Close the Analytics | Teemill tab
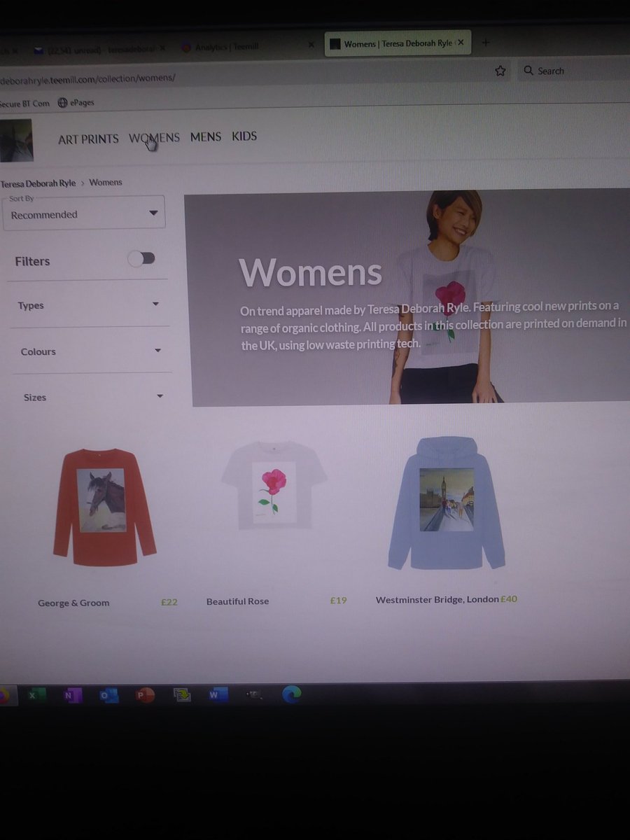 click(x=311, y=45)
